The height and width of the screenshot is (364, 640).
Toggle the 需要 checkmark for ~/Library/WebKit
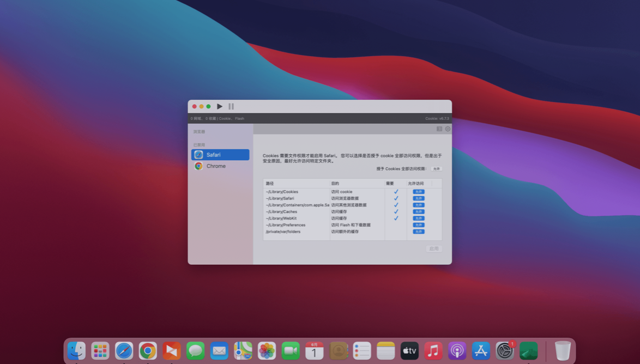(x=396, y=217)
